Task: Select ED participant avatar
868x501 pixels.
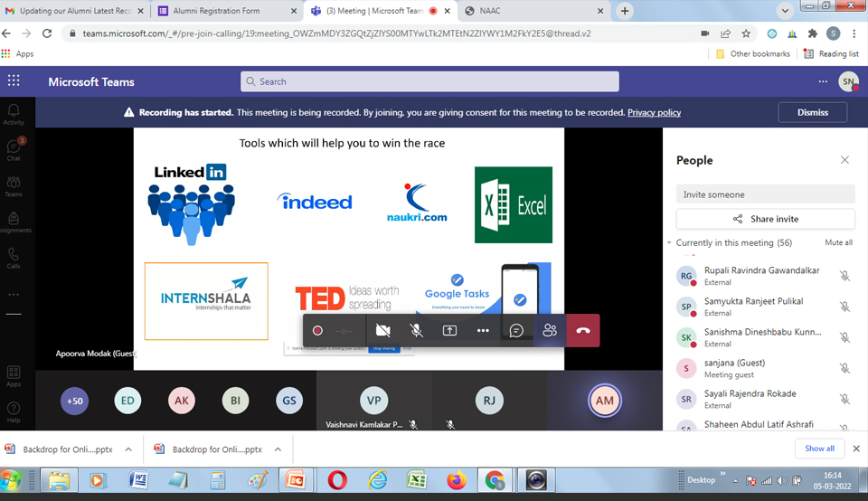Action: (x=127, y=401)
